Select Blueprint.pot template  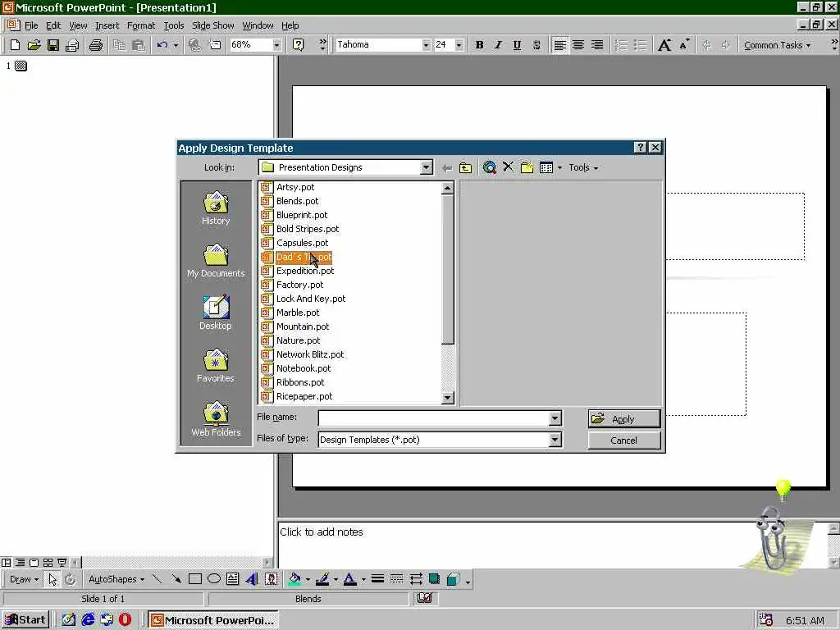302,215
